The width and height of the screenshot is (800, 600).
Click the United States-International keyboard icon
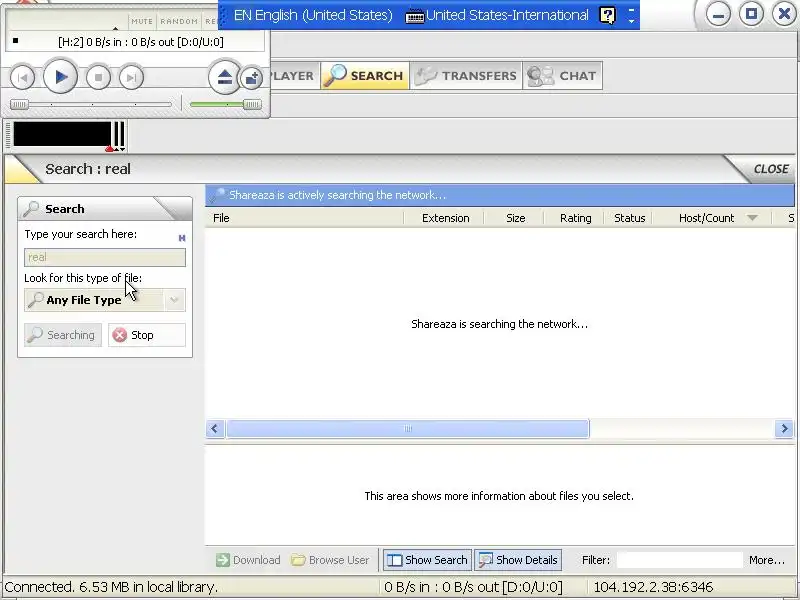click(415, 16)
